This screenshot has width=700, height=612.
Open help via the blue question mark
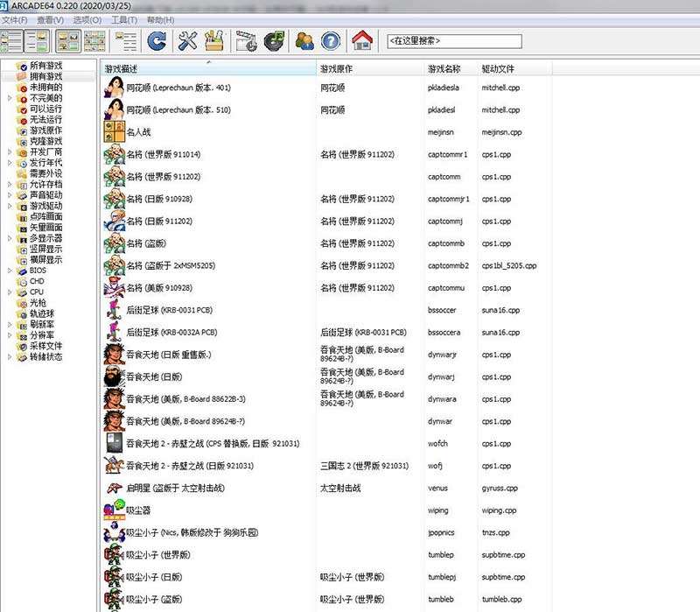(331, 41)
